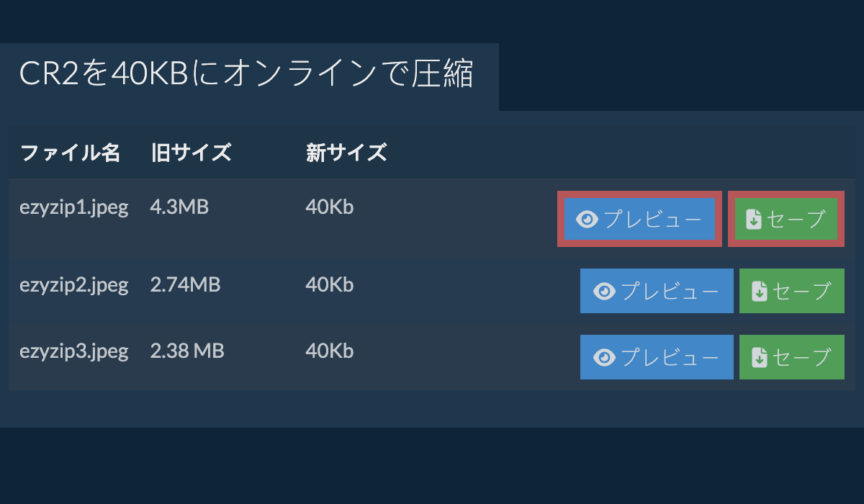Click the 40Kb new size for ezyzip1.jpeg
This screenshot has height=504, width=864.
click(x=329, y=207)
